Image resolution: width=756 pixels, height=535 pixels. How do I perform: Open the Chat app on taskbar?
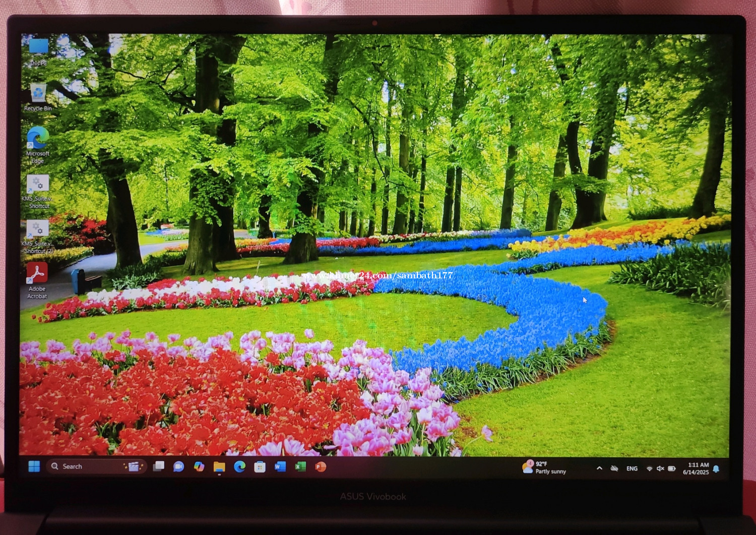coord(178,466)
